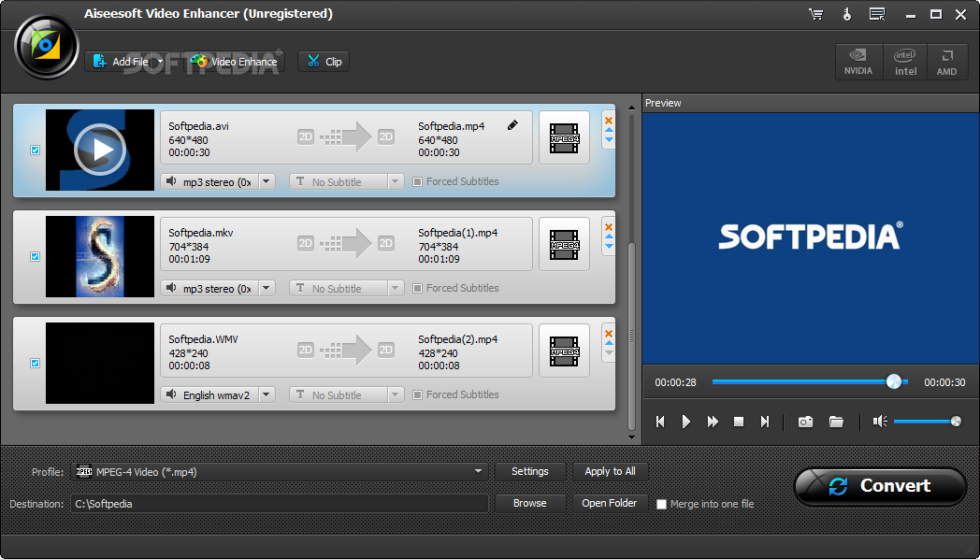Open MPEG4 format icon for Softpedia.WMV
Viewport: 980px width, 559px height.
(565, 351)
